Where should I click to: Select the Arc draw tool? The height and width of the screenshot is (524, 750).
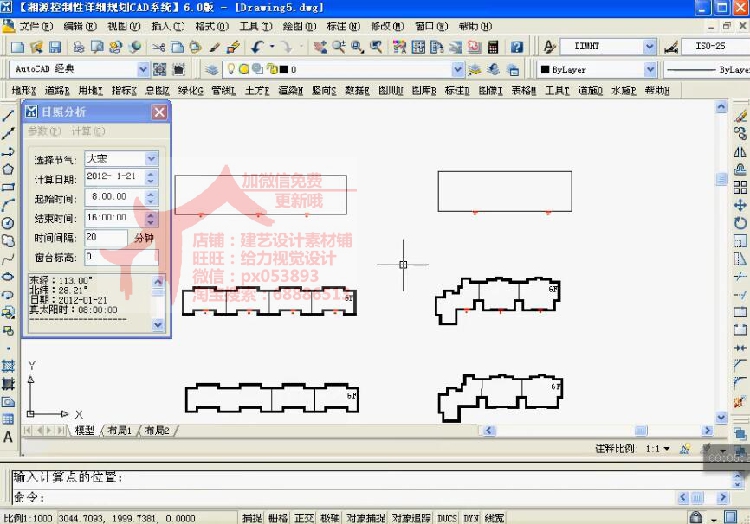[x=8, y=205]
